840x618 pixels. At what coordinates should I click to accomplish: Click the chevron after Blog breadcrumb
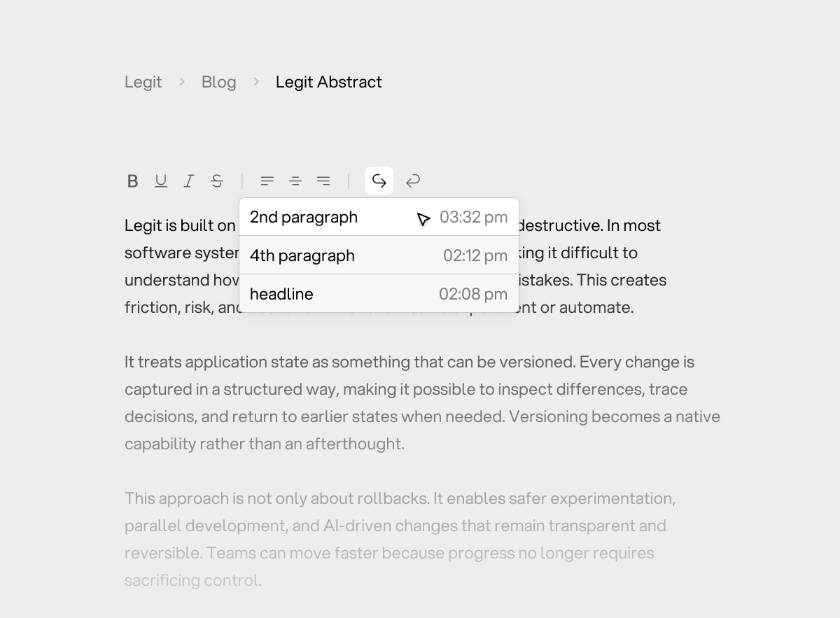click(256, 82)
